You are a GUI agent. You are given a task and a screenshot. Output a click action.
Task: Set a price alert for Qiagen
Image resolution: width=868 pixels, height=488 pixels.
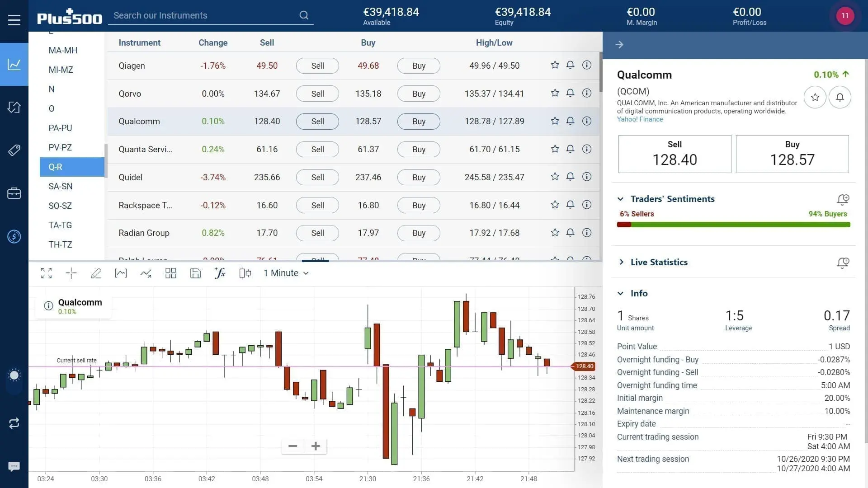[571, 65]
